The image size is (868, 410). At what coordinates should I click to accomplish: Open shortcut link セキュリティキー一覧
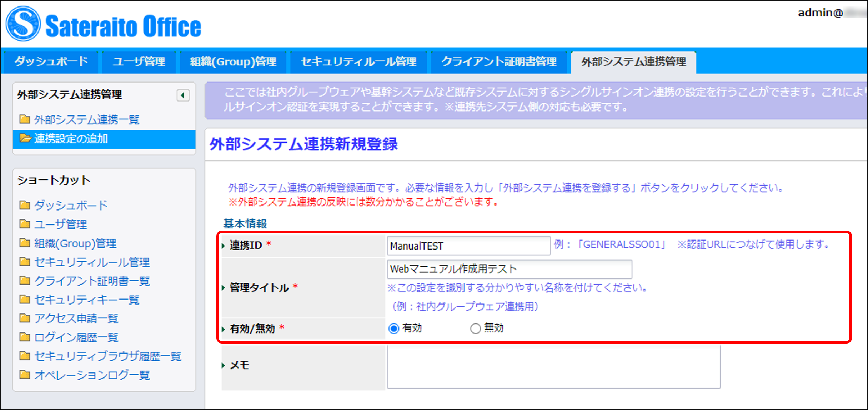point(87,300)
